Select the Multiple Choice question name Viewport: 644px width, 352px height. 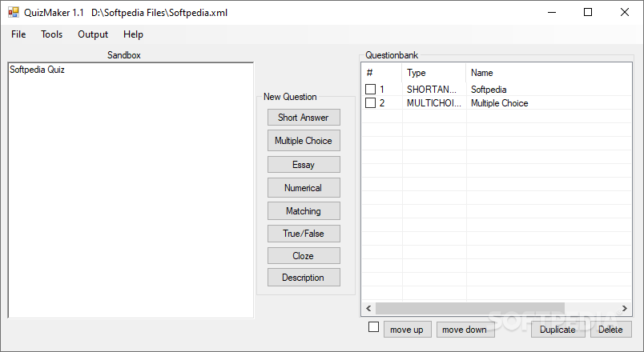[500, 103]
